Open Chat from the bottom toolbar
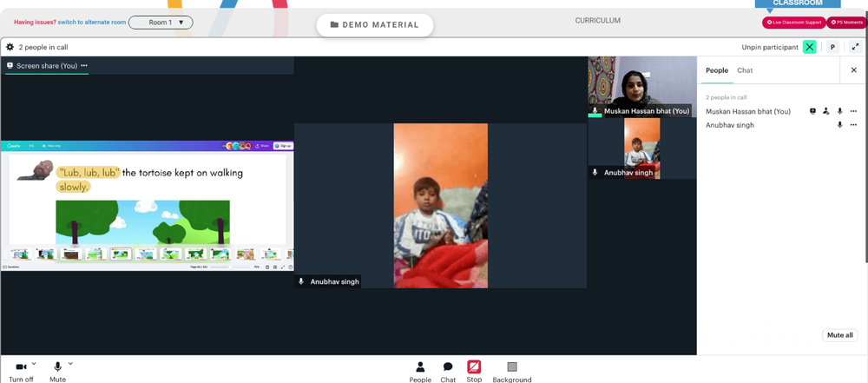This screenshot has height=383, width=868. tap(448, 371)
